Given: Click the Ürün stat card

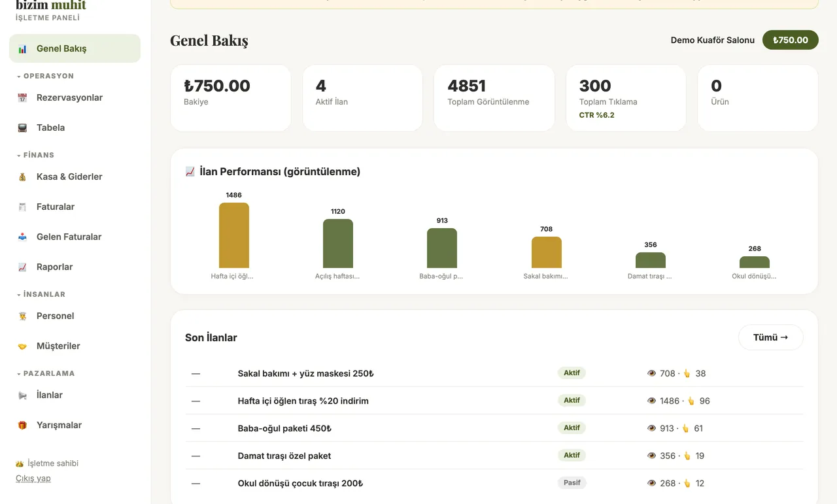Looking at the screenshot, I should point(758,98).
